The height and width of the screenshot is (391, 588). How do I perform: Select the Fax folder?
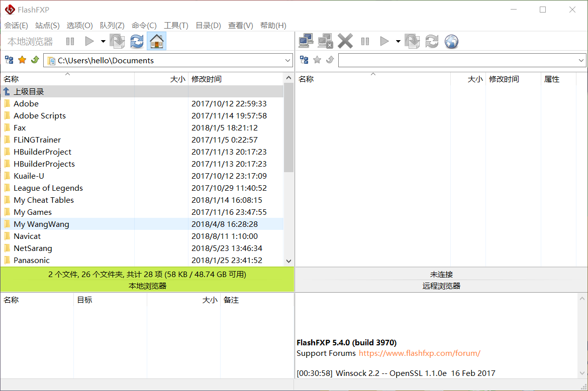coord(142,127)
